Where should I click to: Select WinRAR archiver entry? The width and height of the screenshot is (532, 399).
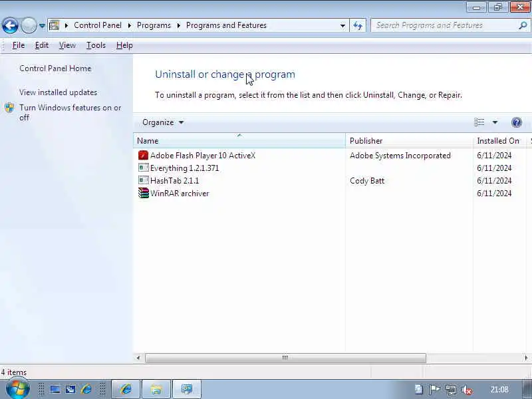pos(180,194)
